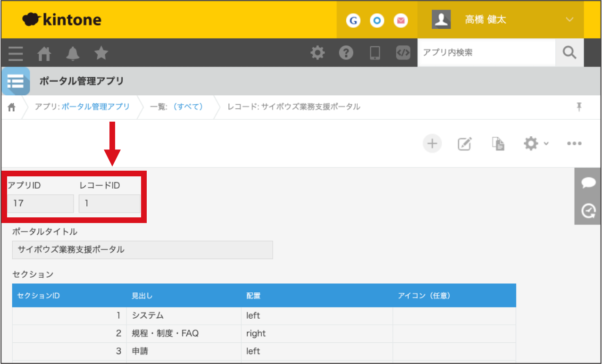
Task: Click the ポータル管理アプリ app title
Action: [82, 81]
